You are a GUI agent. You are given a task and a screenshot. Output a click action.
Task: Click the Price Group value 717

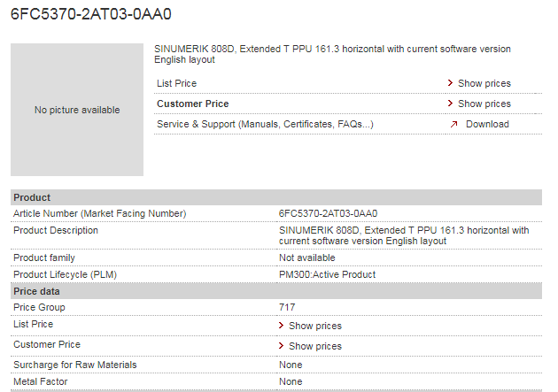click(287, 307)
